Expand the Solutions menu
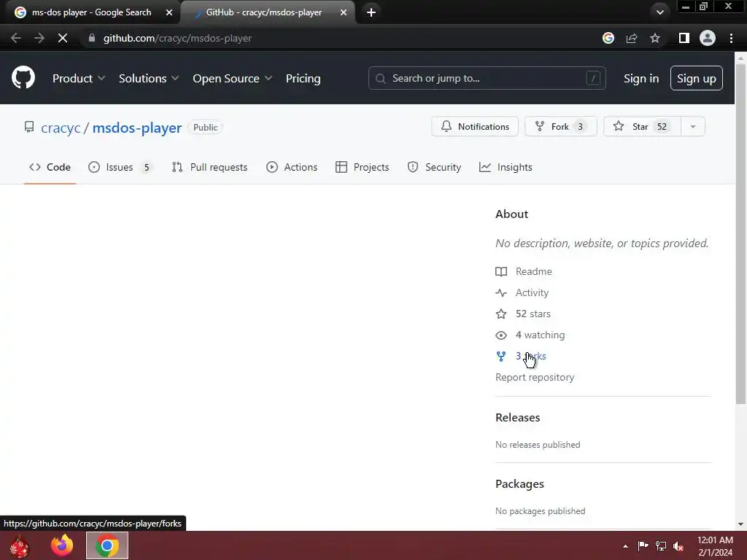Image resolution: width=747 pixels, height=560 pixels. [149, 79]
